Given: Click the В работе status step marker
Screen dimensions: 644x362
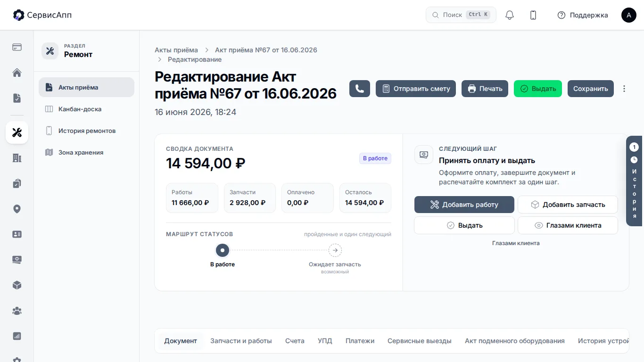Looking at the screenshot, I should tap(222, 250).
